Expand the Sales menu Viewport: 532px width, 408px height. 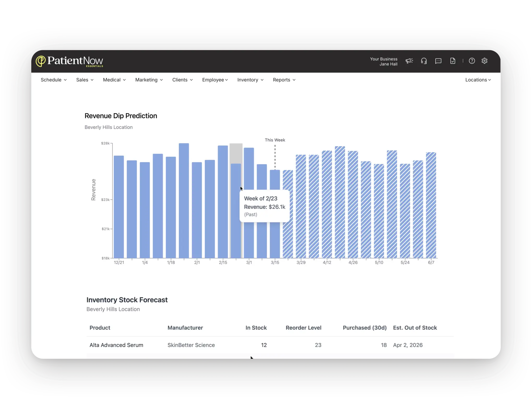(x=85, y=80)
